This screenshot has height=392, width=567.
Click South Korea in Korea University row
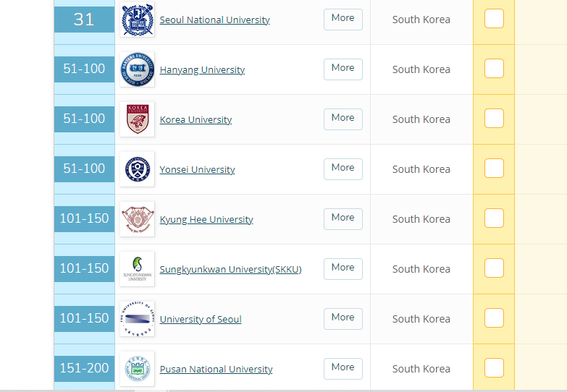tap(421, 119)
